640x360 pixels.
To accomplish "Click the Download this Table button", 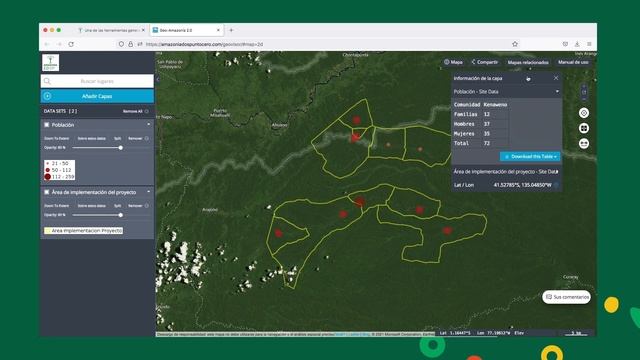I will [x=530, y=156].
